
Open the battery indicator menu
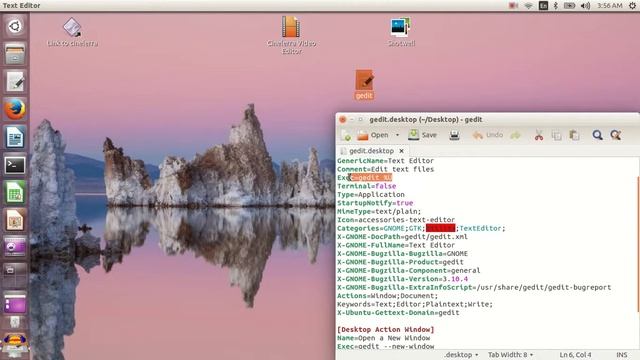pos(569,6)
